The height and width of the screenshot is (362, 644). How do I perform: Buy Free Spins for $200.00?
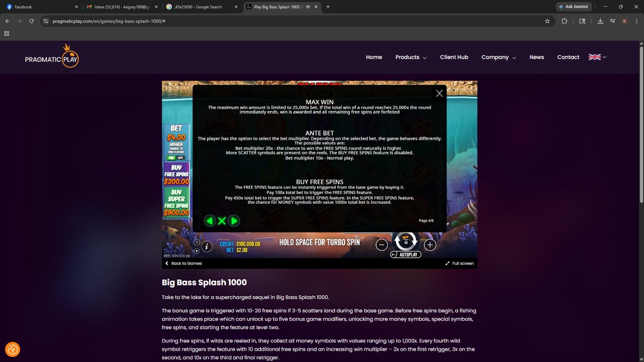(x=176, y=174)
